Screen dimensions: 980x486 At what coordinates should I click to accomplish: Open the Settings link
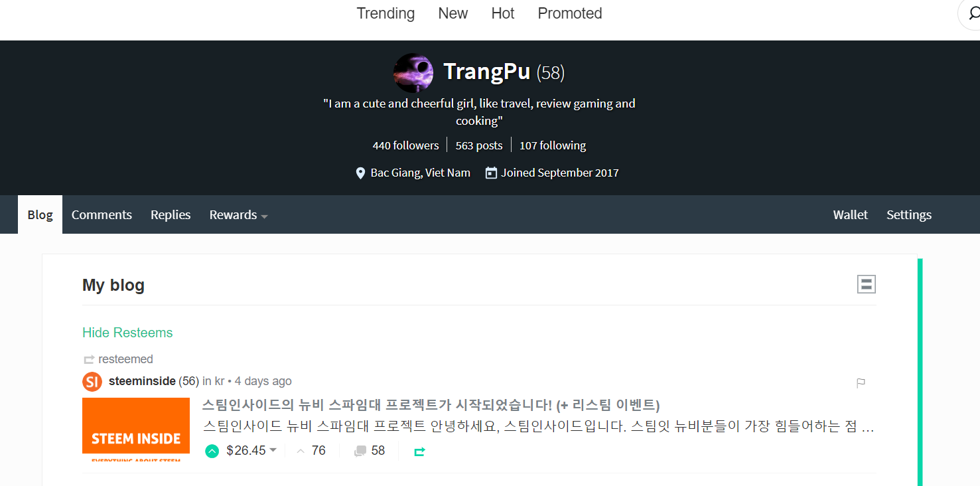[x=909, y=215]
